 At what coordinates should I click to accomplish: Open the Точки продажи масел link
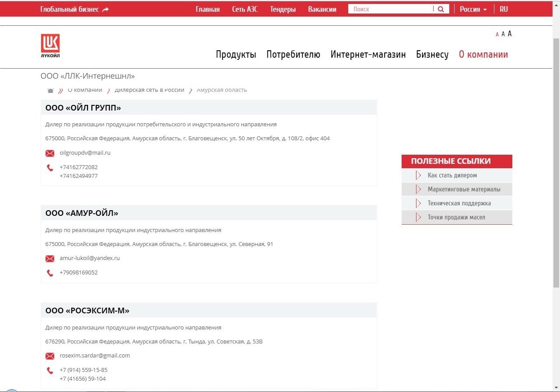[x=456, y=217]
